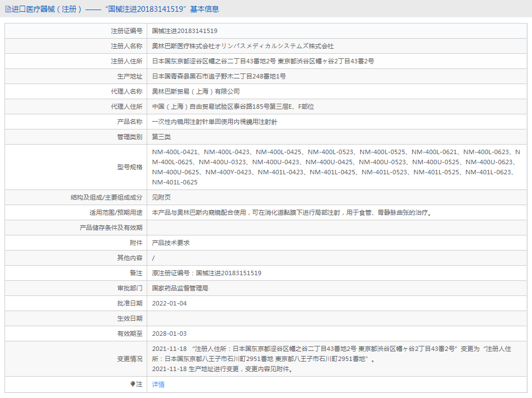Select the expiry date 2028-01-03
Viewport: 532px width, 398px height.
169,334
